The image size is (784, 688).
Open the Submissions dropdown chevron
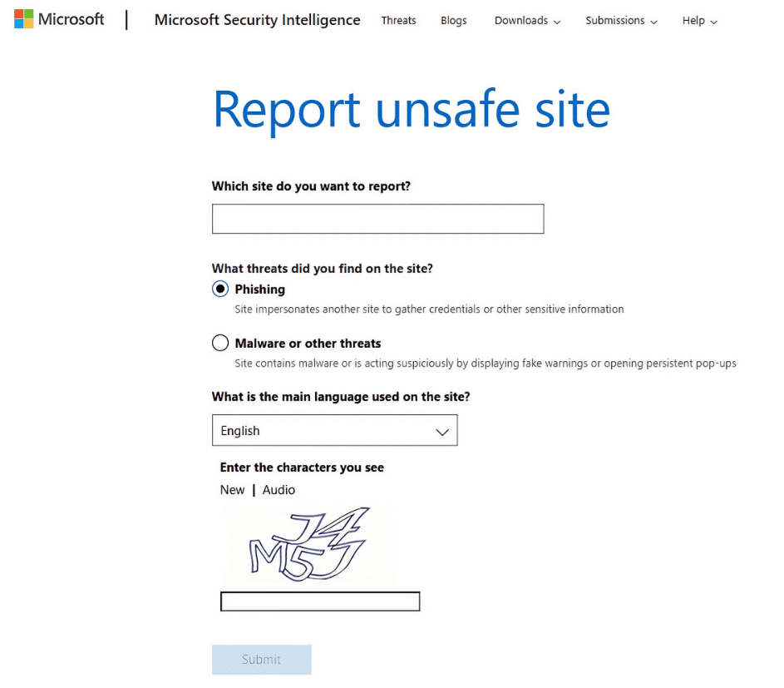(653, 21)
